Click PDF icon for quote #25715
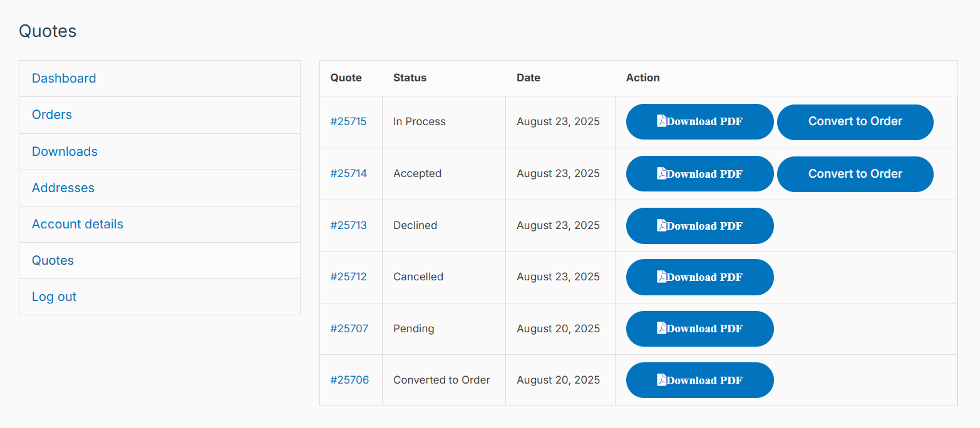Viewport: 980px width, 428px height. [x=661, y=121]
